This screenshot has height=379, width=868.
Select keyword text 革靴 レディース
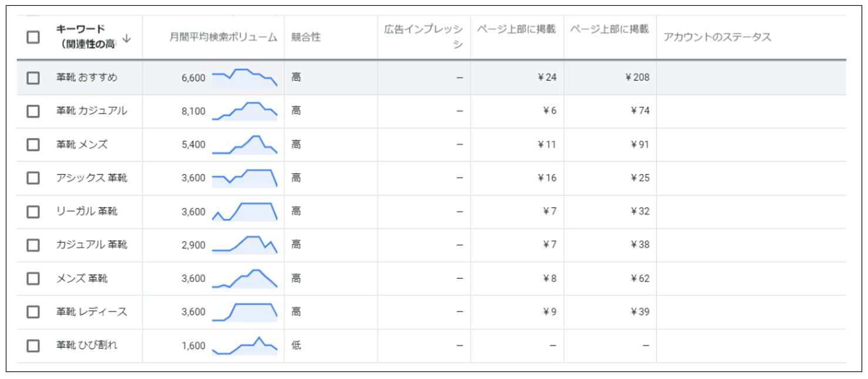pos(92,312)
